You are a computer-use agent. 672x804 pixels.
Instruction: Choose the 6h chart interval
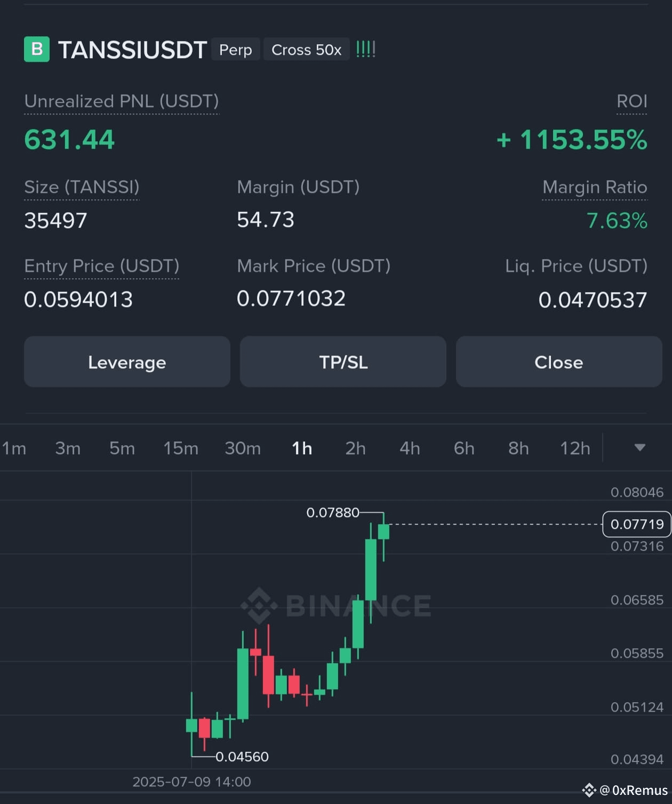point(464,448)
